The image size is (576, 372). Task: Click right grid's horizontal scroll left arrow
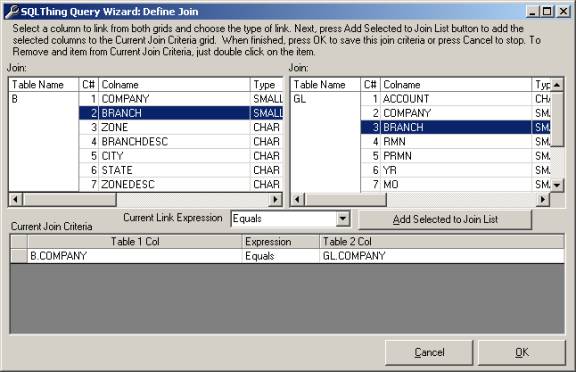click(298, 200)
